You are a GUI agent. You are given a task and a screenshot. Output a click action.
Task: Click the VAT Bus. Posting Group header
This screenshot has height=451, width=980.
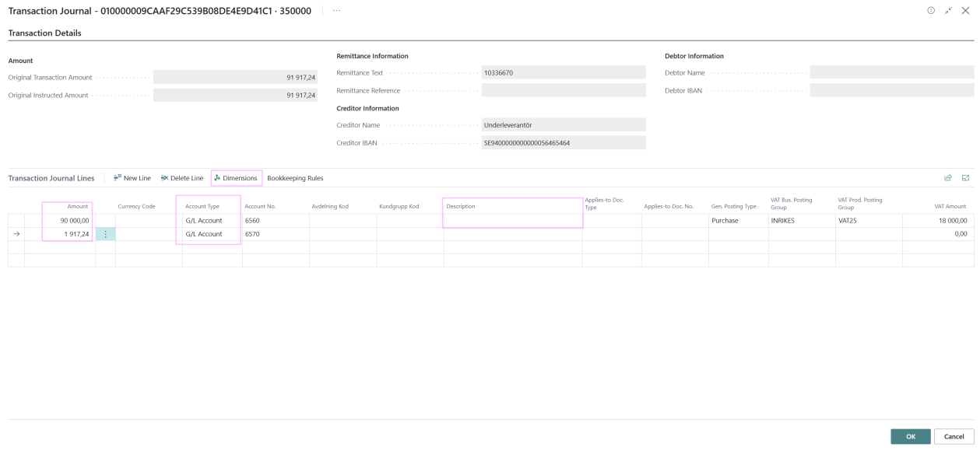click(792, 204)
